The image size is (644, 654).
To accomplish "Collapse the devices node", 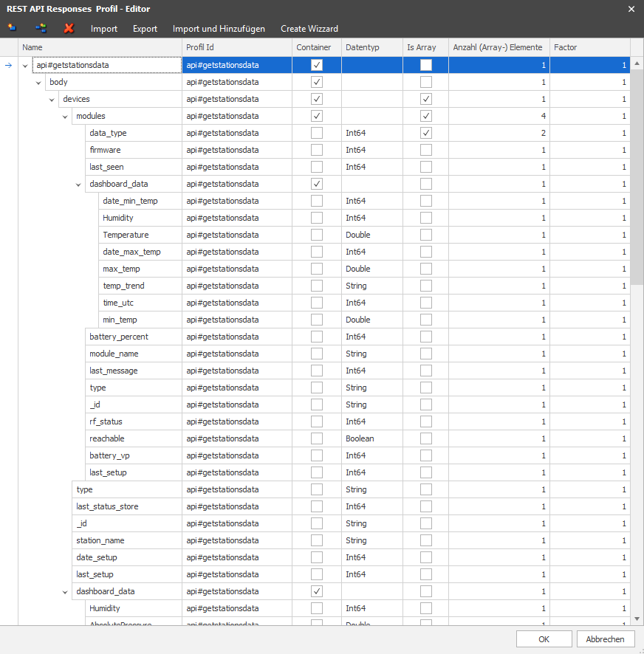I will 52,100.
